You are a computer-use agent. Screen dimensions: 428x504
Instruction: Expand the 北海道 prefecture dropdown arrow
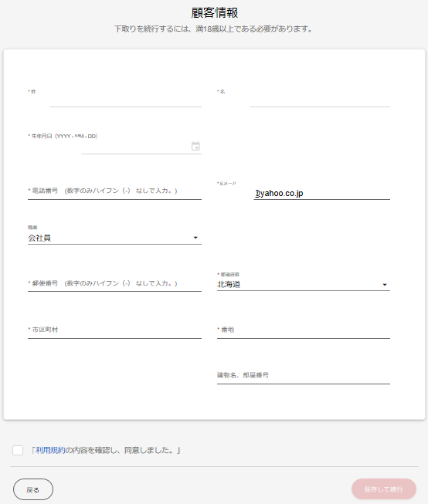point(384,285)
